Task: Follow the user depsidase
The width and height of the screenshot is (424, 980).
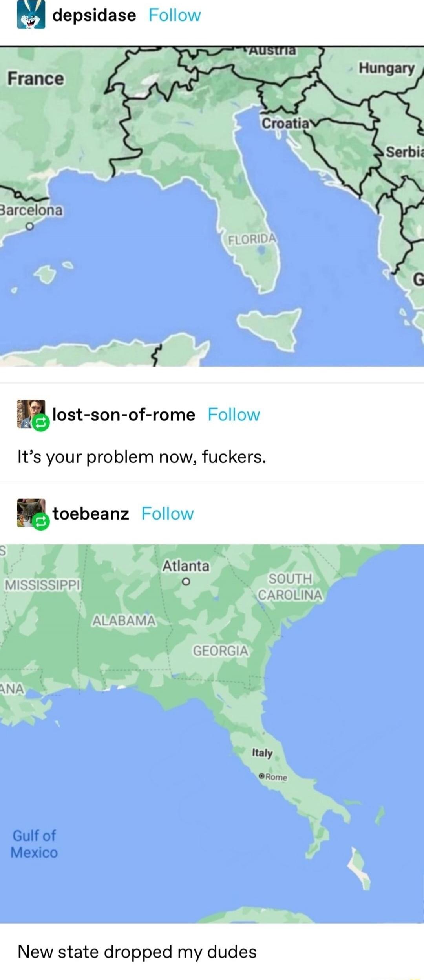Action: 175,15
